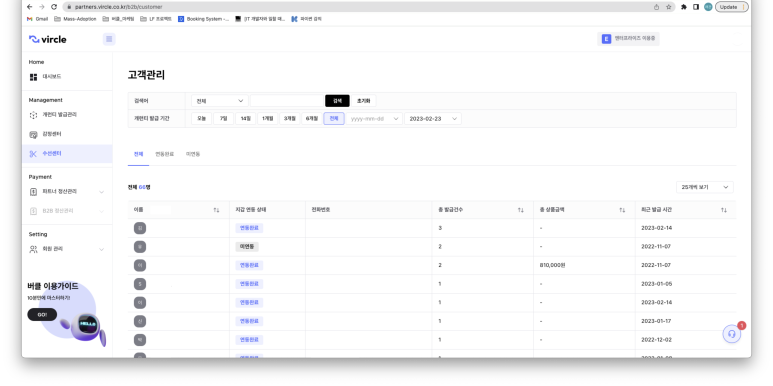Select the 오늘 period filter
Image resolution: width=773 pixels, height=386 pixels.
pos(202,119)
